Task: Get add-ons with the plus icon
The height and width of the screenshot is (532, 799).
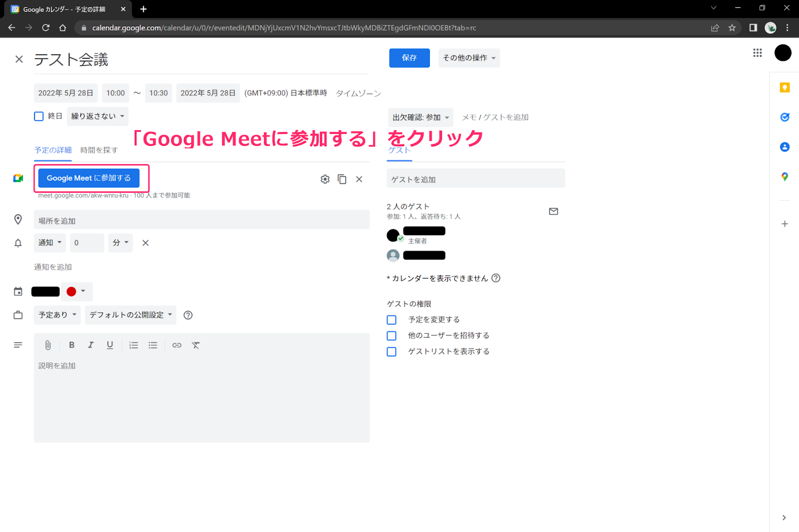Action: [785, 224]
